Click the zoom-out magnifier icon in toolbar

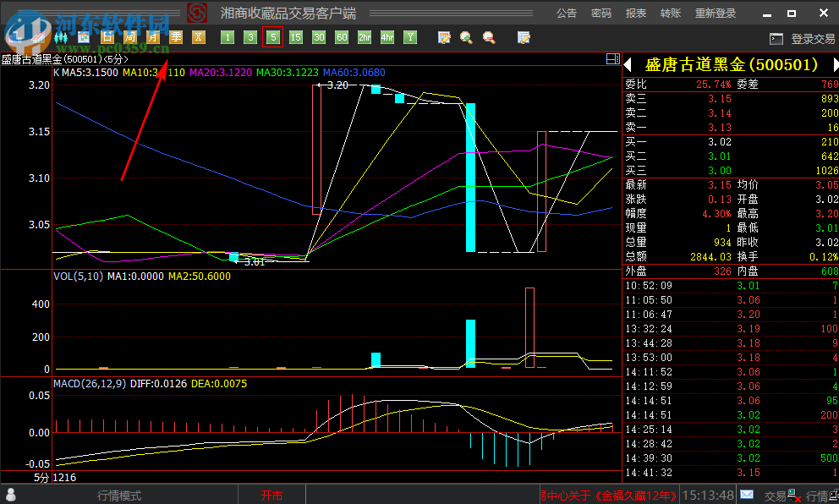click(x=489, y=37)
